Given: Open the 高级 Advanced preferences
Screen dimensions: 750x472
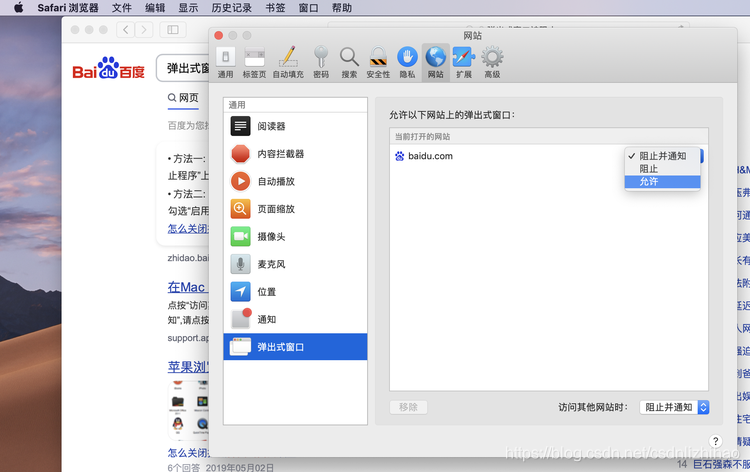Looking at the screenshot, I should click(x=492, y=63).
